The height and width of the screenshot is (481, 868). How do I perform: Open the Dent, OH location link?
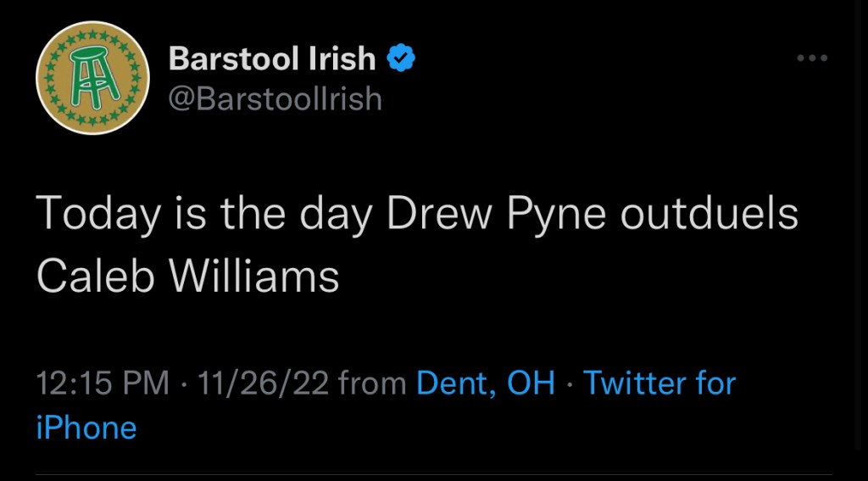pyautogui.click(x=486, y=383)
